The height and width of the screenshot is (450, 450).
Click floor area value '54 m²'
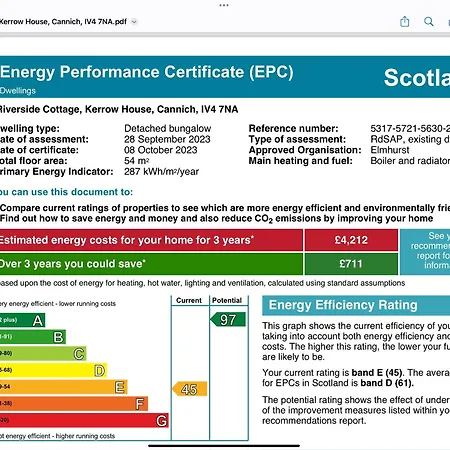point(137,161)
